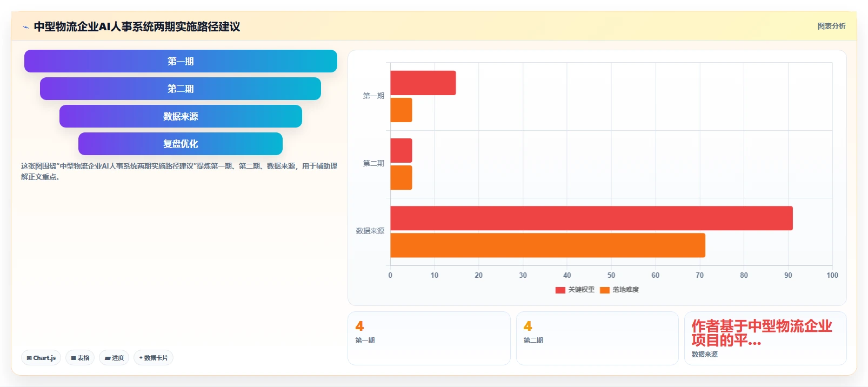Click the orange 第二期 bar in chart
Viewport: 868px width, 387px height.
(401, 177)
